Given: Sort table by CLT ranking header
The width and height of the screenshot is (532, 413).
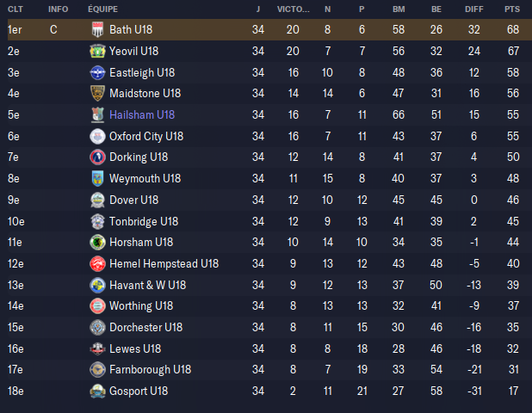Looking at the screenshot, I should tap(15, 9).
